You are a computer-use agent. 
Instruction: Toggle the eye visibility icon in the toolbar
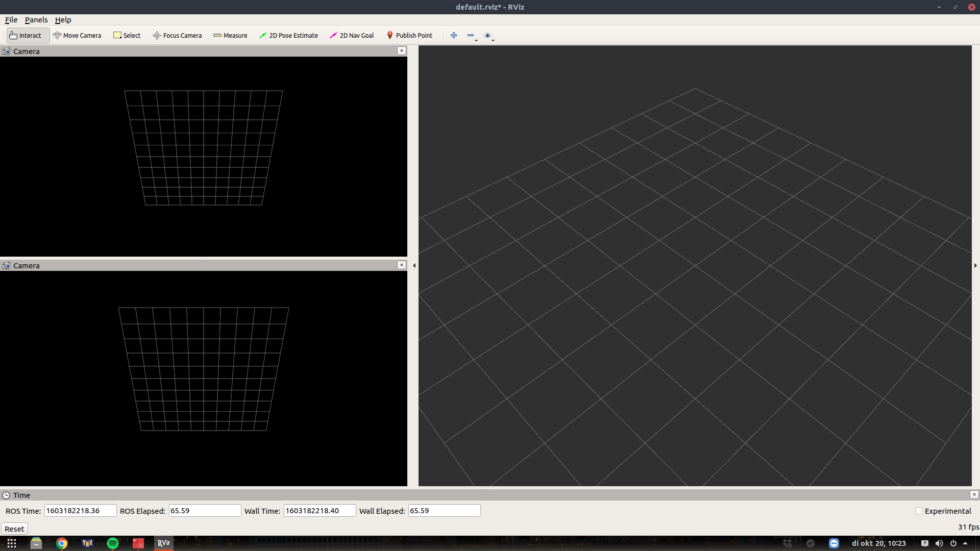pos(488,35)
